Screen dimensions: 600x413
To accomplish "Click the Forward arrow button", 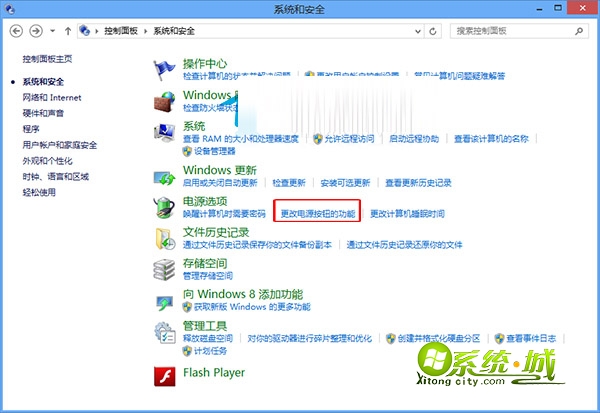I will (36, 31).
